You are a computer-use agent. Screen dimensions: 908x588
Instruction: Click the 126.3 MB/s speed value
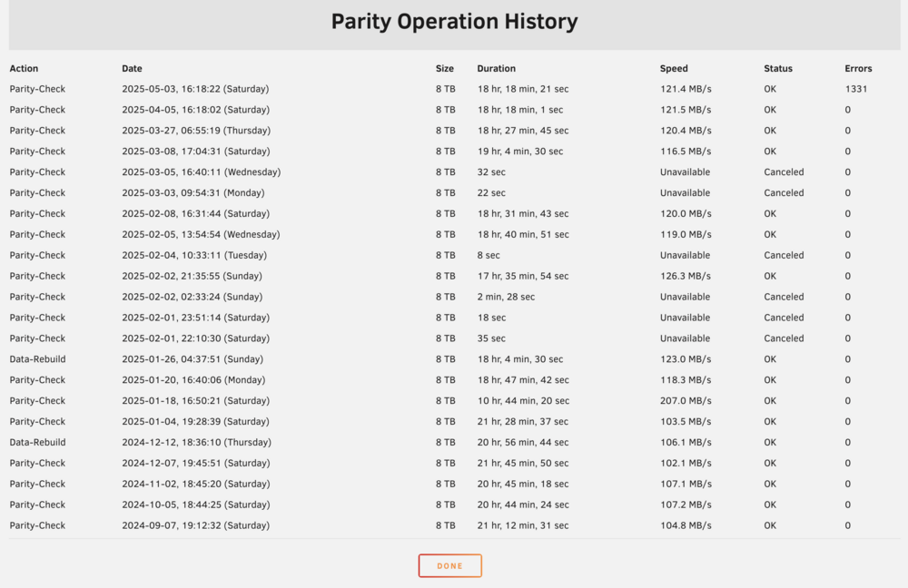pyautogui.click(x=686, y=276)
